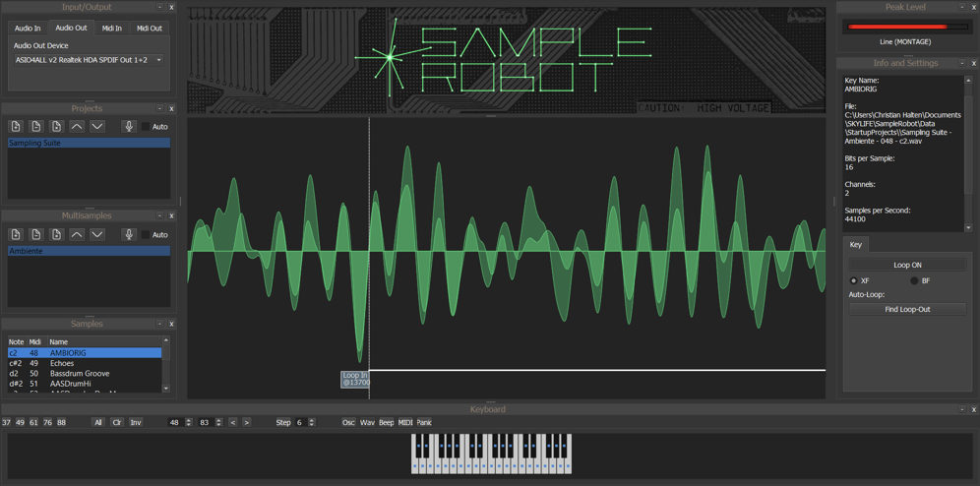Adjust upper key value 83 spinner

(218, 422)
